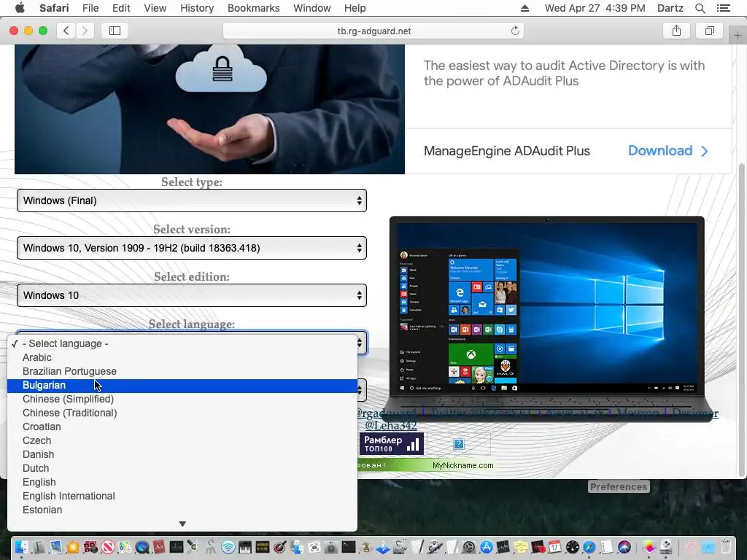
Task: Toggle the Safari sidebar button
Action: point(115,31)
